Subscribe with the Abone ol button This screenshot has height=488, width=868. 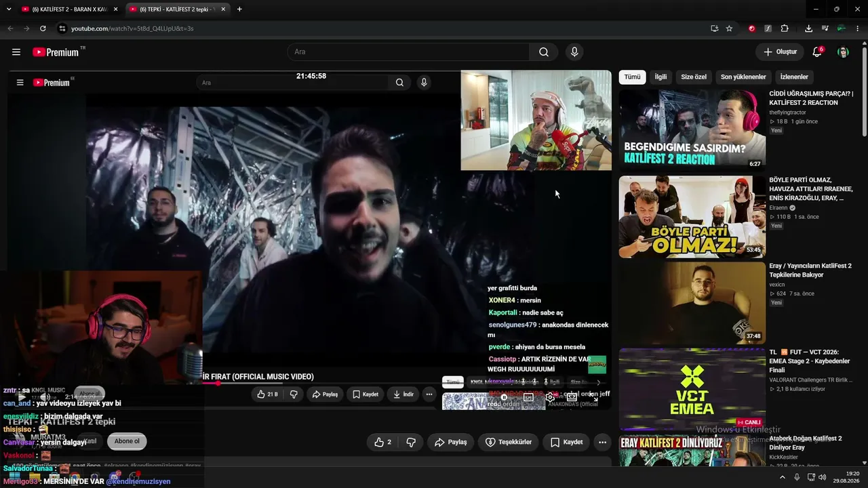click(x=127, y=441)
